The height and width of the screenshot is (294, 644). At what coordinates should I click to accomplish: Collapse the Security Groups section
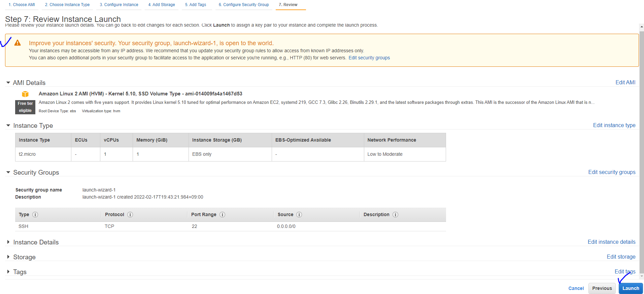tap(8, 172)
